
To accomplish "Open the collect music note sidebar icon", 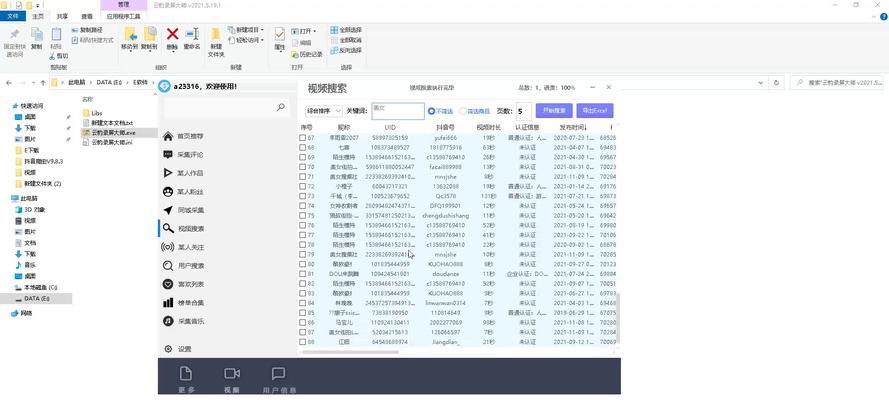I will (168, 321).
